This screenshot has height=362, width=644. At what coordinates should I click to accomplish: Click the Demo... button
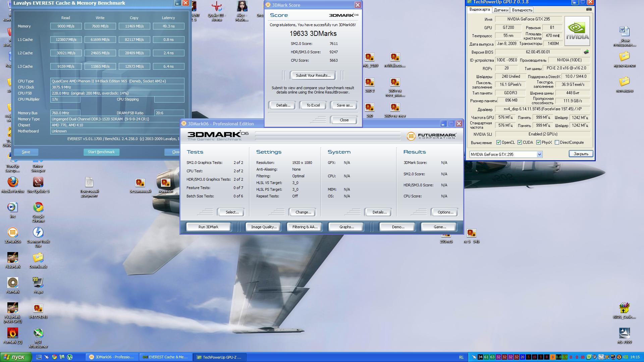click(398, 227)
